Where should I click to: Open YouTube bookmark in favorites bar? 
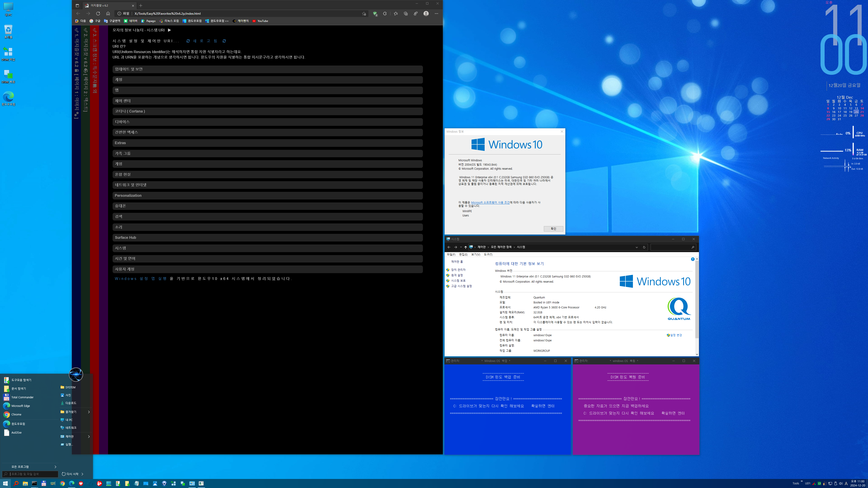pyautogui.click(x=260, y=21)
